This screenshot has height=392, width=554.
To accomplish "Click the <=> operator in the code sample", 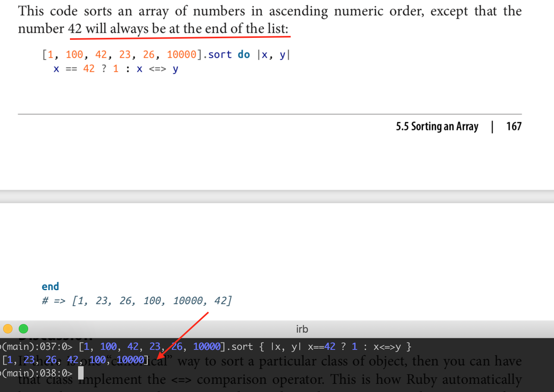I will [157, 69].
